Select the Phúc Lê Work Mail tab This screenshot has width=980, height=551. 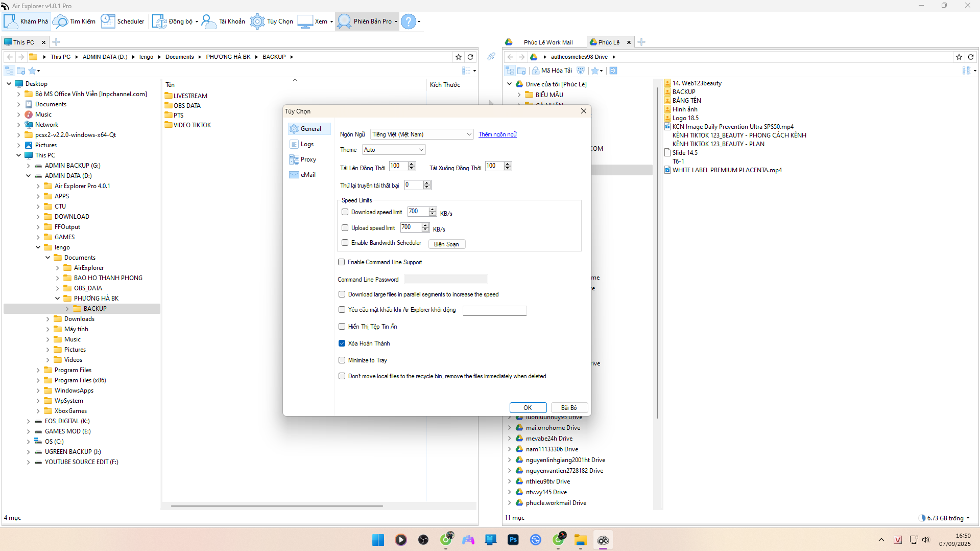point(547,42)
